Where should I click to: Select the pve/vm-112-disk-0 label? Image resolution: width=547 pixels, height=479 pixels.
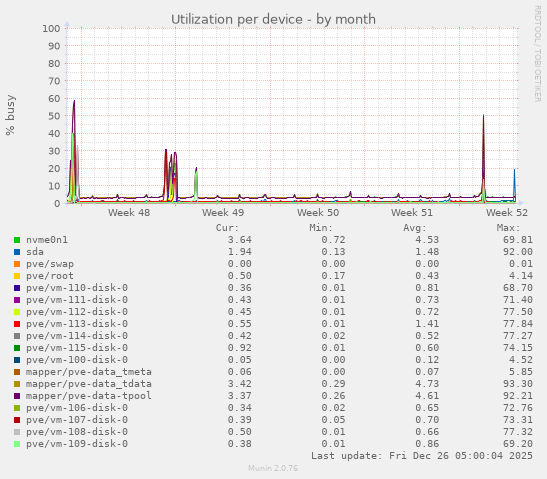77,312
